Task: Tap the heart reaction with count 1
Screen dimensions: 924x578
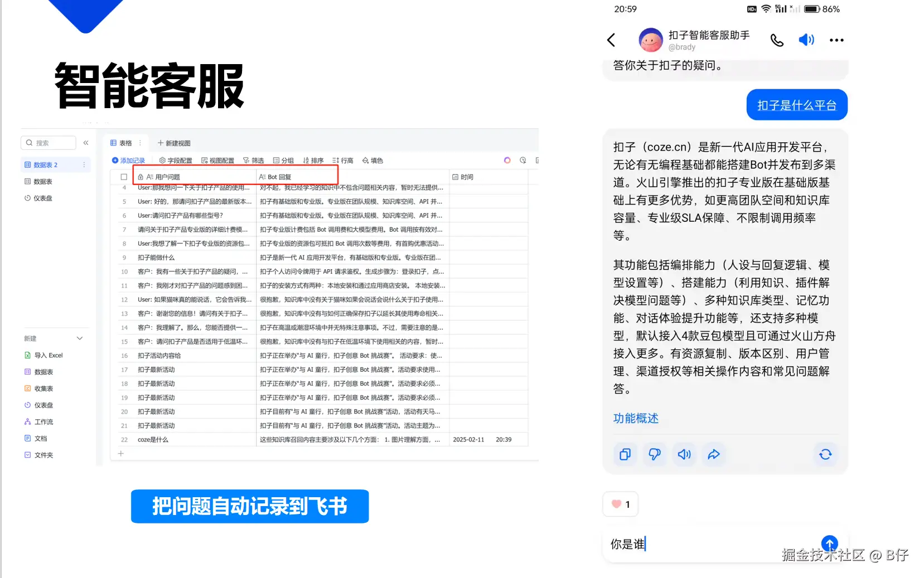Action: click(621, 504)
